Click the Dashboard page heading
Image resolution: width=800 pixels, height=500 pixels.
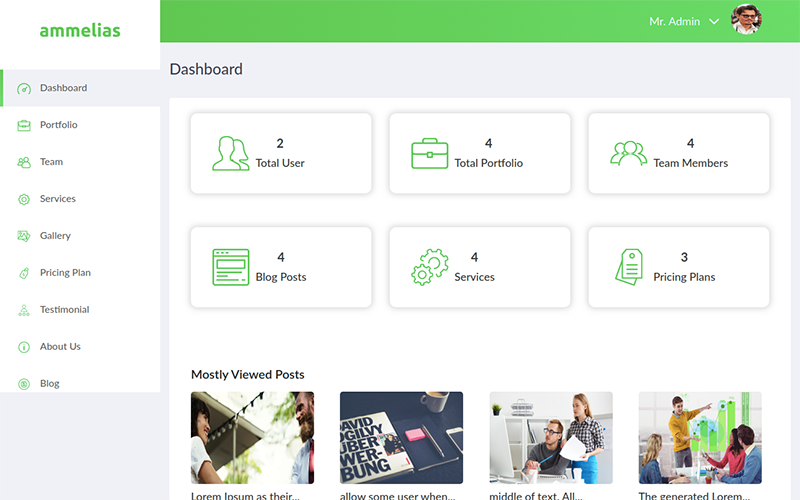206,69
